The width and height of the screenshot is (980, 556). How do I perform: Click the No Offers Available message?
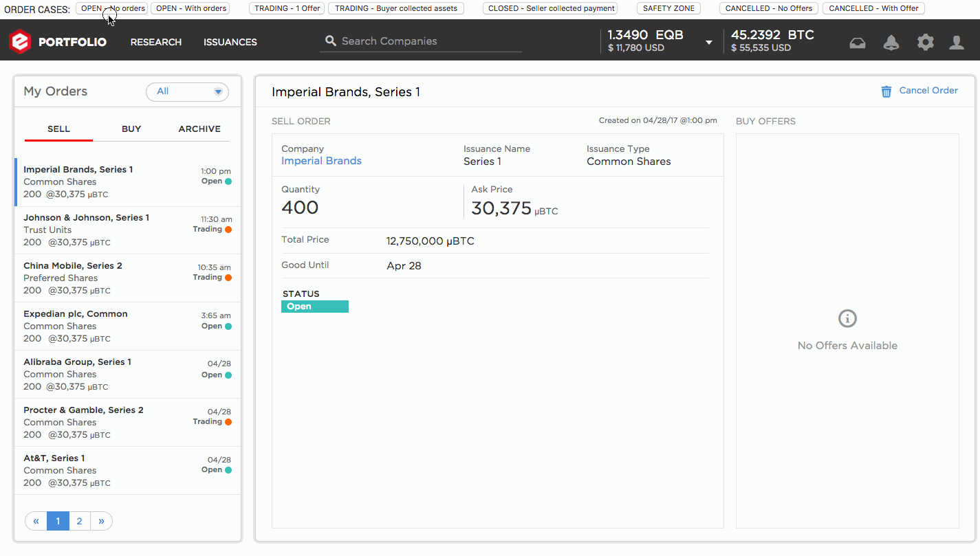coord(847,346)
